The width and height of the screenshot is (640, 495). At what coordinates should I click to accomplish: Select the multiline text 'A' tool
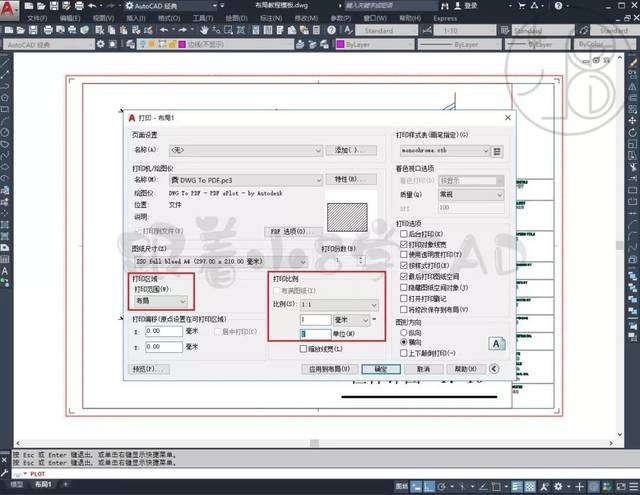coord(7,271)
